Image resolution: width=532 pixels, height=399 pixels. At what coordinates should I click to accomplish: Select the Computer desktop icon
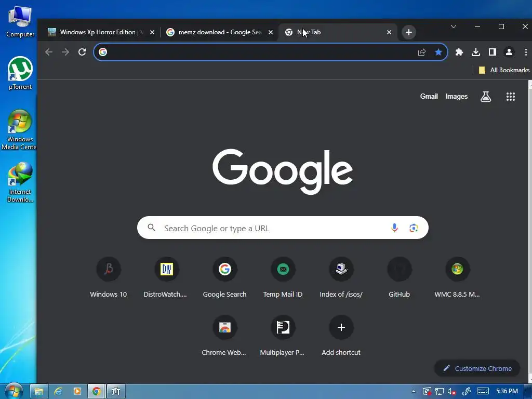click(20, 22)
